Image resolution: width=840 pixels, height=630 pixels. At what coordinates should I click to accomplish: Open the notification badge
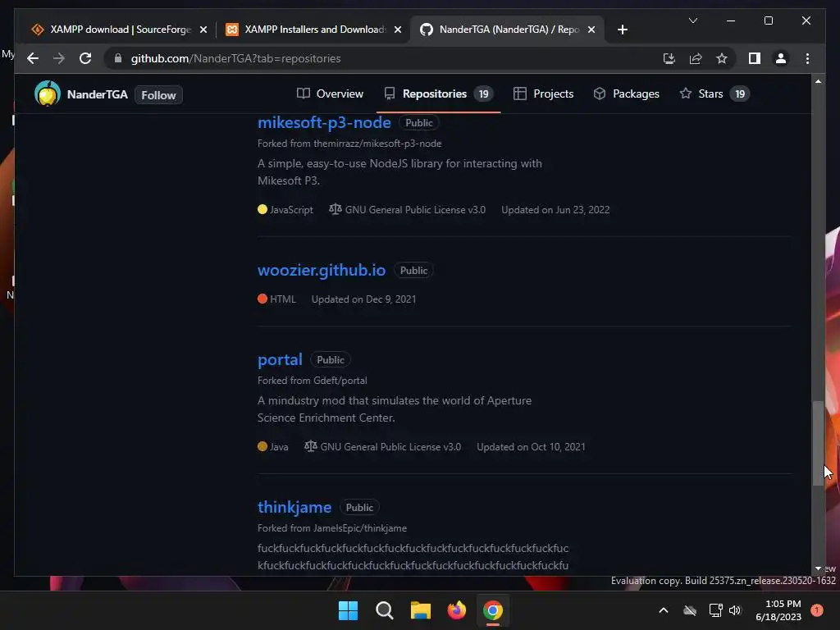[x=816, y=609]
